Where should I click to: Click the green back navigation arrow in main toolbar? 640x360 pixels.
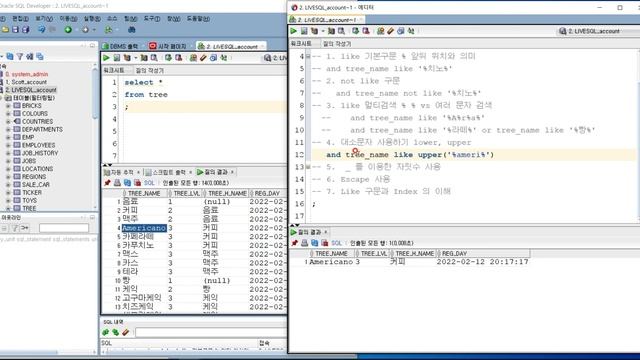pyautogui.click(x=68, y=30)
